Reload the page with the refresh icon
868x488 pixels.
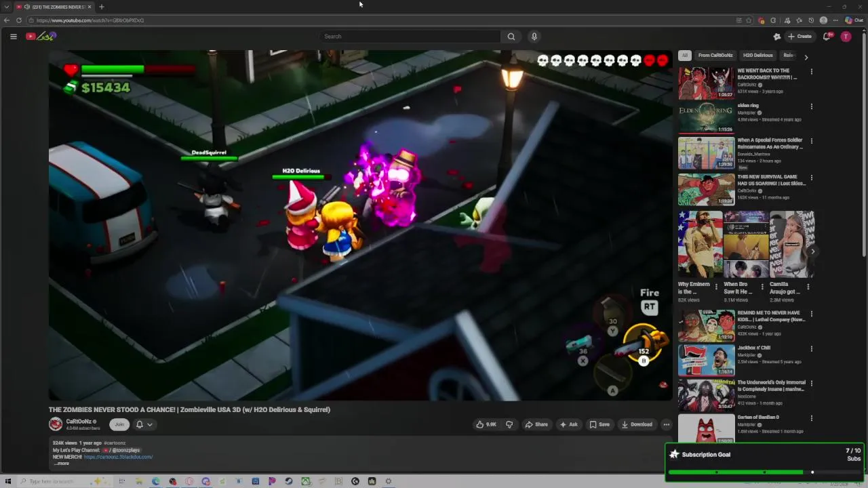click(x=19, y=20)
